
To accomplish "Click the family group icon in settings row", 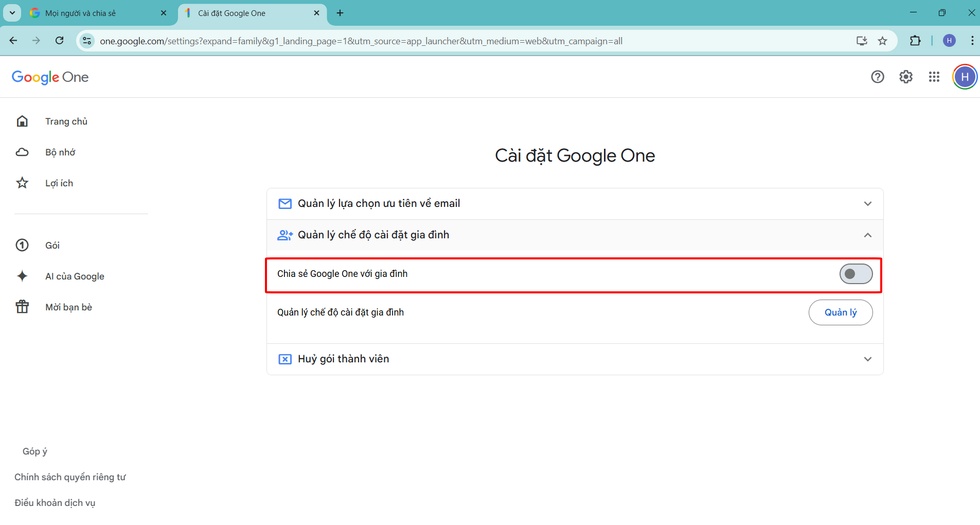I will click(285, 235).
